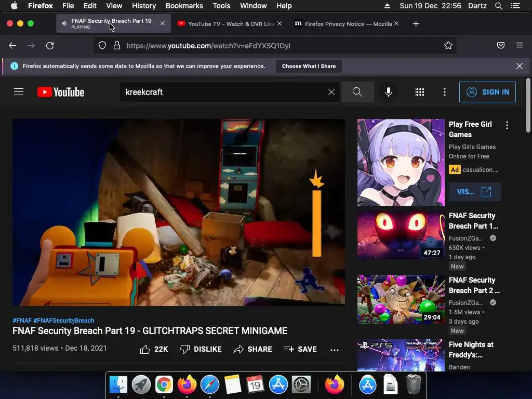Image resolution: width=532 pixels, height=399 pixels.
Task: SAVE the video to a playlist
Action: click(300, 349)
